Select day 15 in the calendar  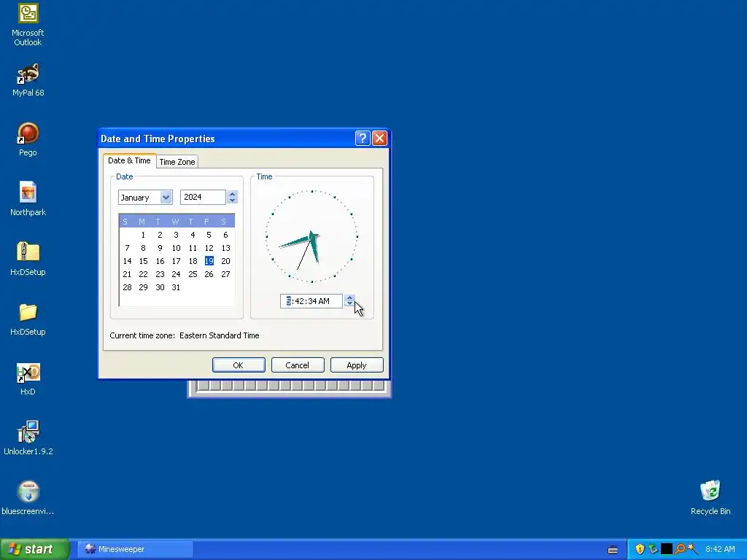click(143, 261)
